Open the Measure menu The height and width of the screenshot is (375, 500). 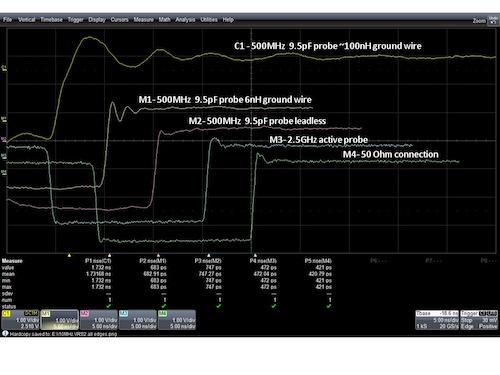click(144, 20)
